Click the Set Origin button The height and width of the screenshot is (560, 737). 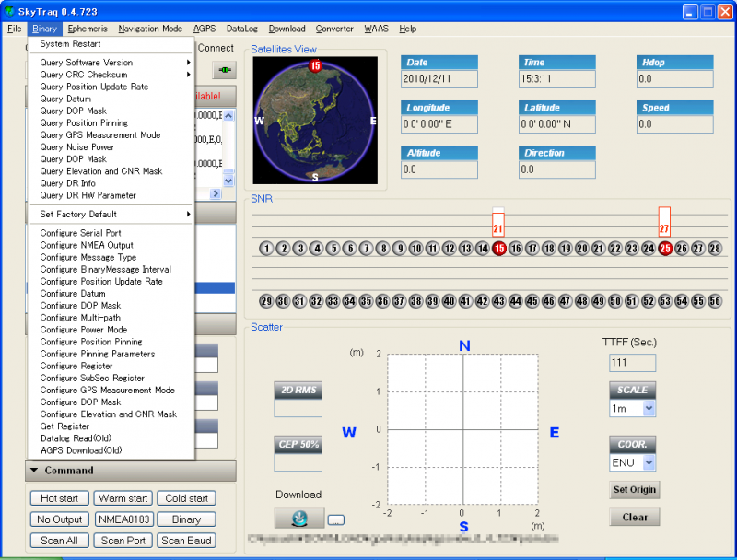(635, 490)
